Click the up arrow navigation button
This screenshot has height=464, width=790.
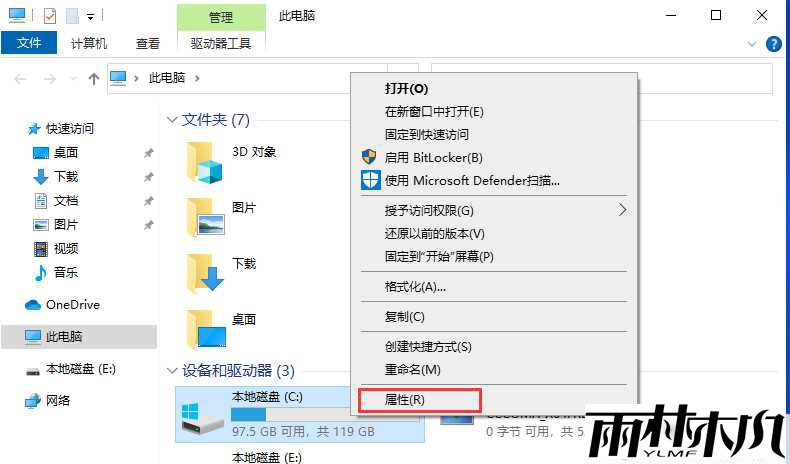[x=93, y=79]
